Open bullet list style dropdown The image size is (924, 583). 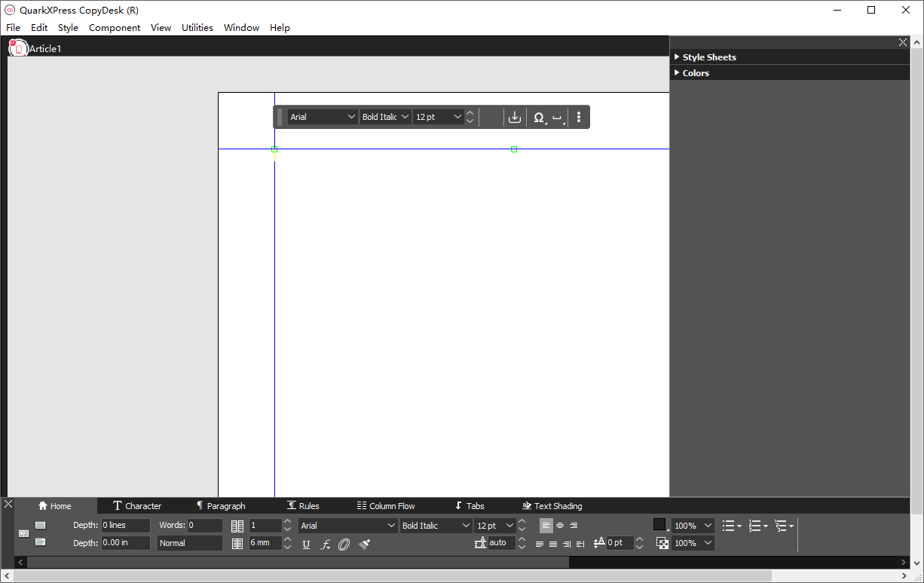tap(732, 526)
